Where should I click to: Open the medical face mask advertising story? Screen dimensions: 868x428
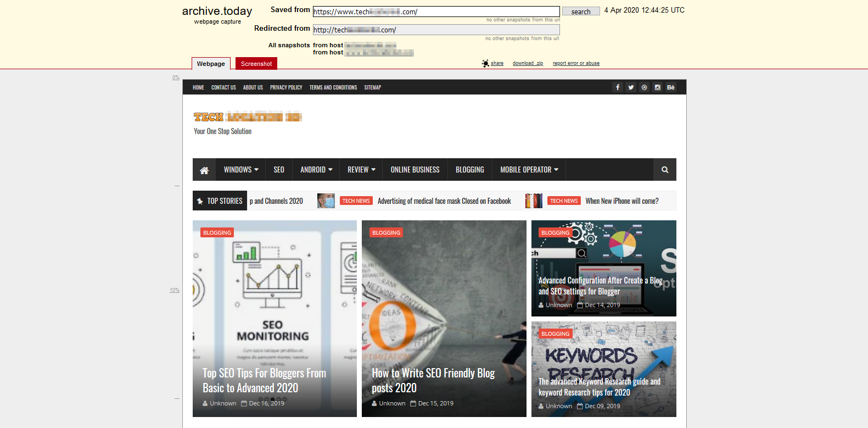[444, 201]
